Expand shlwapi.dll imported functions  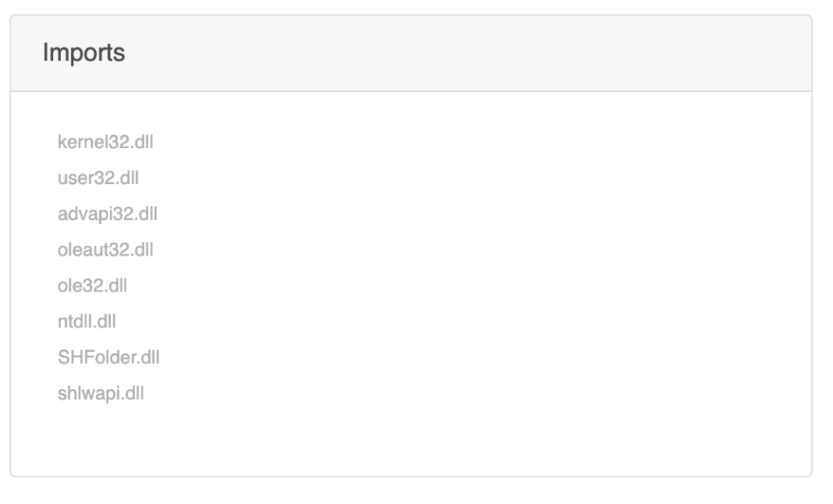click(101, 393)
